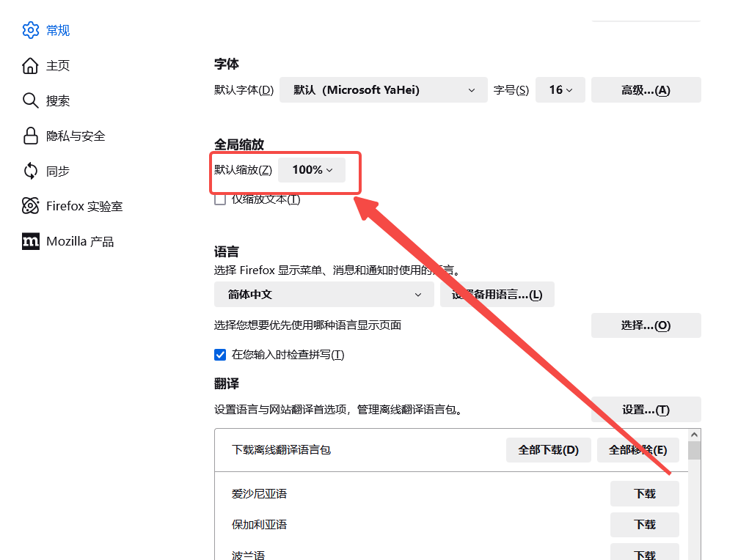Screen dimensions: 749x560
Task: Toggle the 仅缩放文本 checkbox
Action: (220, 199)
